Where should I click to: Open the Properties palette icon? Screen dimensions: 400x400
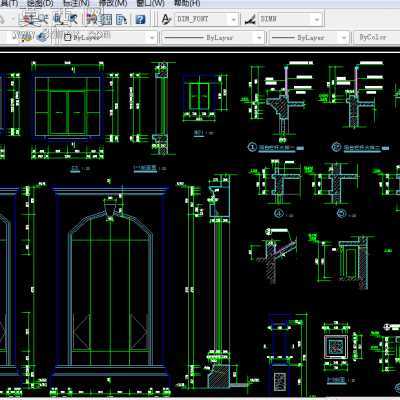pyautogui.click(x=91, y=19)
